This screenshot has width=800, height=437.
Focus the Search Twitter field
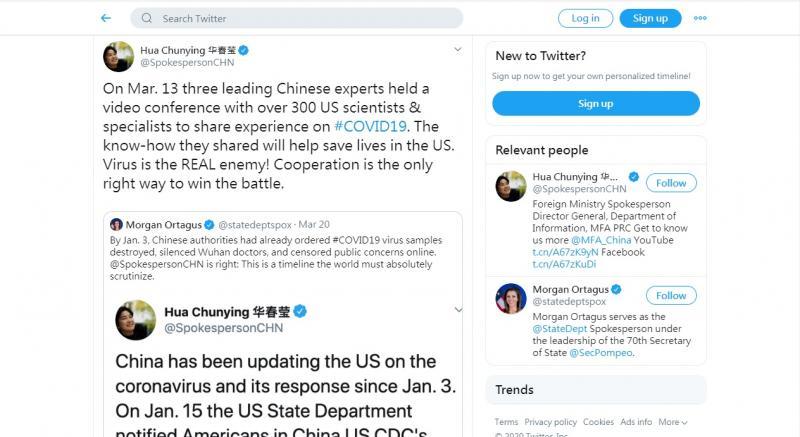tap(296, 18)
